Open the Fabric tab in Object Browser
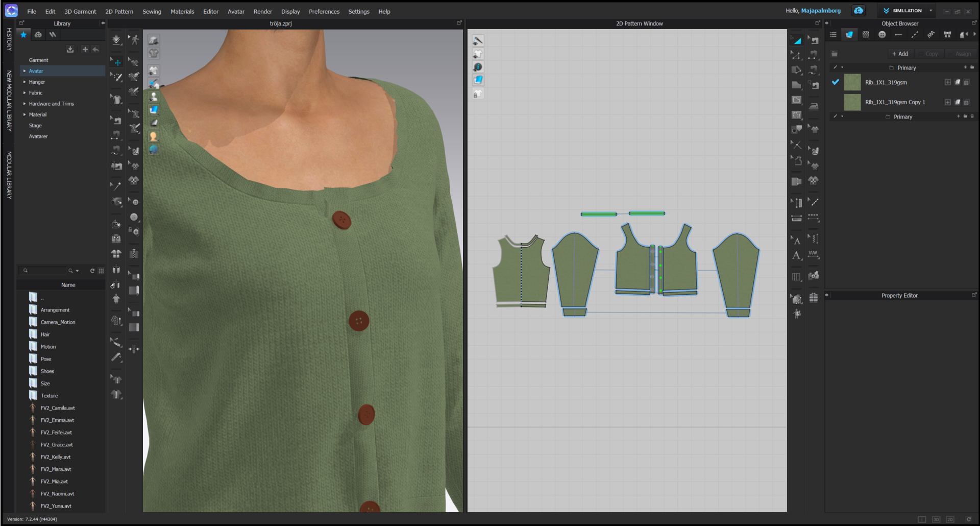Screen dimensions: 980x526 pos(849,35)
